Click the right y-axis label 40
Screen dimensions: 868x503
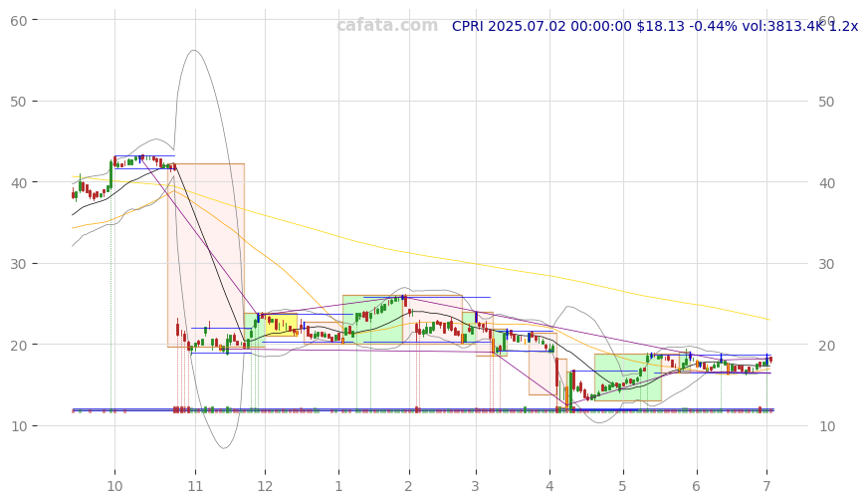(826, 183)
